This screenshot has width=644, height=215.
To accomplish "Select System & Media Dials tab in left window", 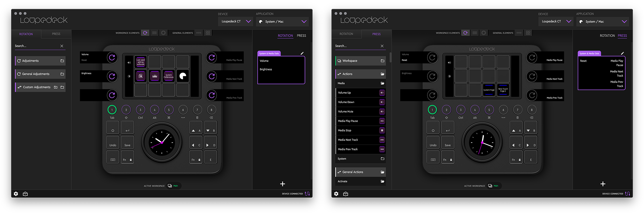I will [x=269, y=53].
